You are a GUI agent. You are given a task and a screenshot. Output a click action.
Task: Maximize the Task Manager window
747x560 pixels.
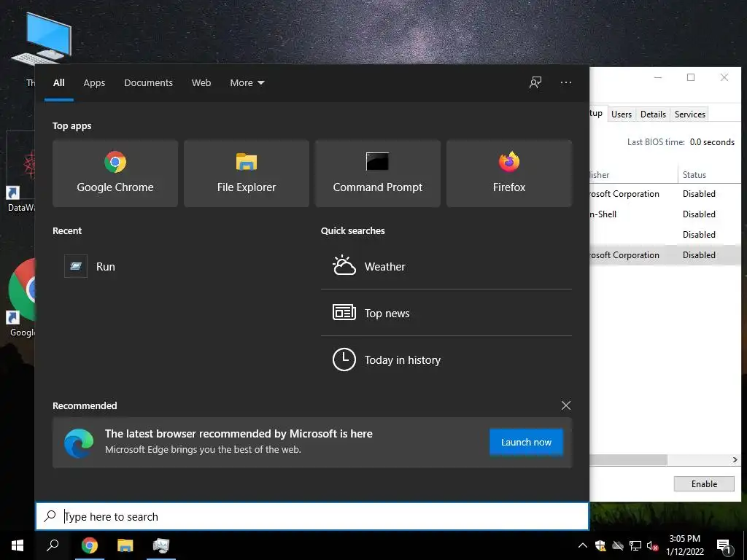click(x=691, y=77)
